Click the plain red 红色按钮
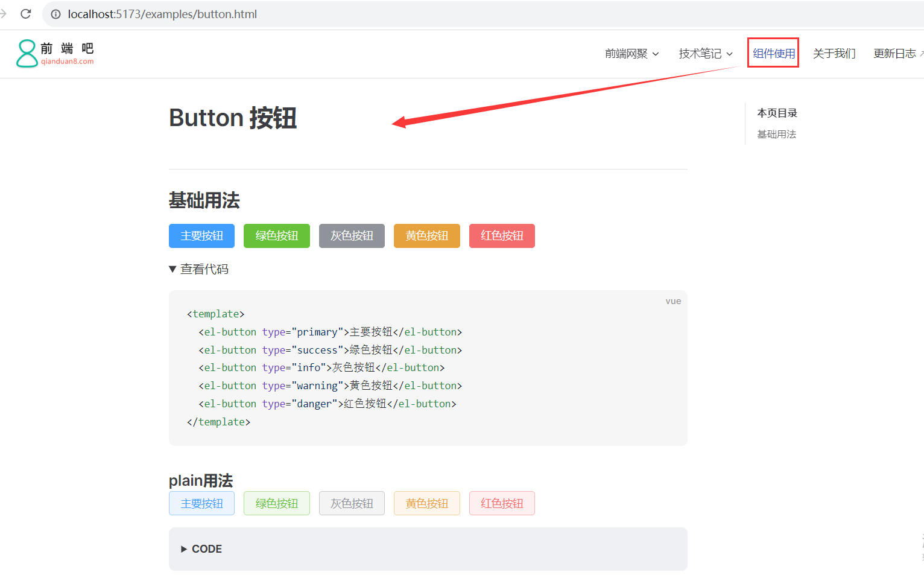The image size is (924, 575). tap(502, 503)
